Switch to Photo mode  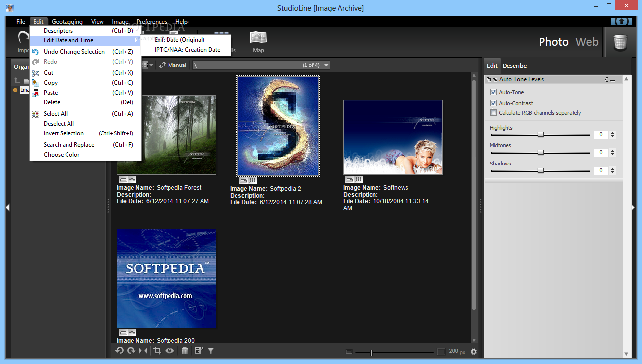click(x=553, y=42)
